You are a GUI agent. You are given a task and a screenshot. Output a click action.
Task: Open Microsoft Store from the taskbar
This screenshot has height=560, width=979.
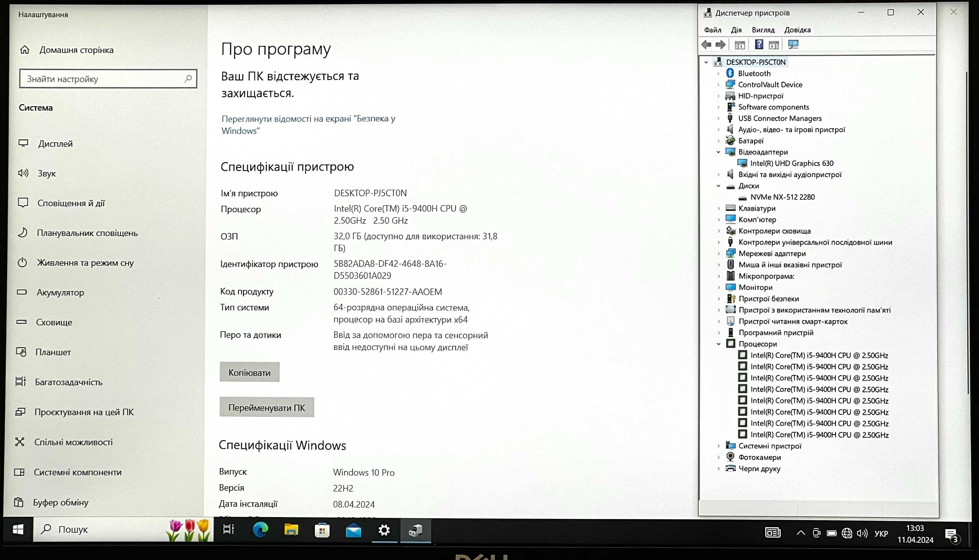[322, 531]
